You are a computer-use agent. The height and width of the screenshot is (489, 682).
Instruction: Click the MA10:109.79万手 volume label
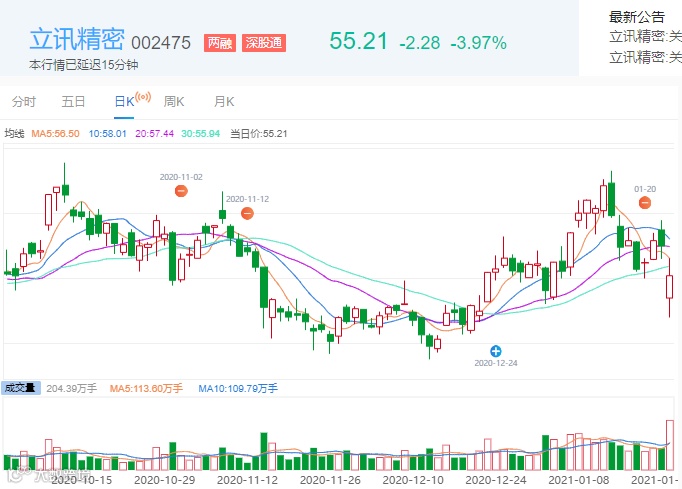pos(238,388)
